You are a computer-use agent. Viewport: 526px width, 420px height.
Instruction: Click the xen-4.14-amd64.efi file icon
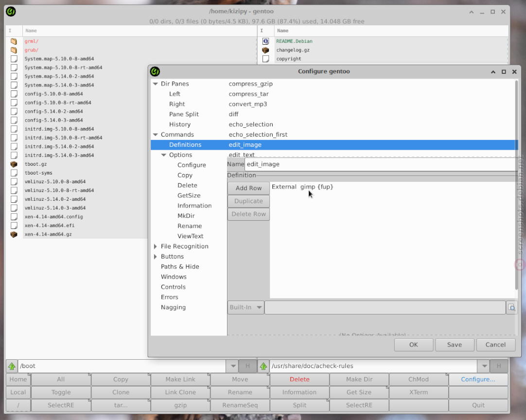[14, 226]
